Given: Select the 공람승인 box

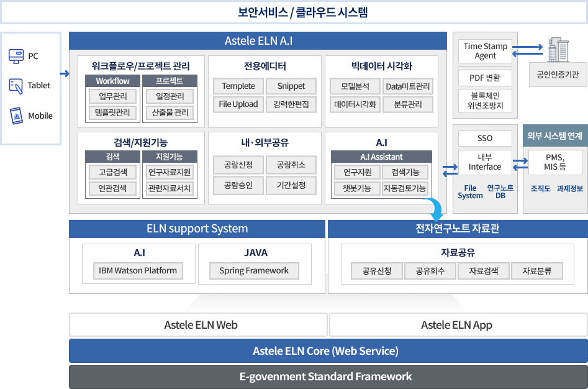Looking at the screenshot, I should point(238,185).
